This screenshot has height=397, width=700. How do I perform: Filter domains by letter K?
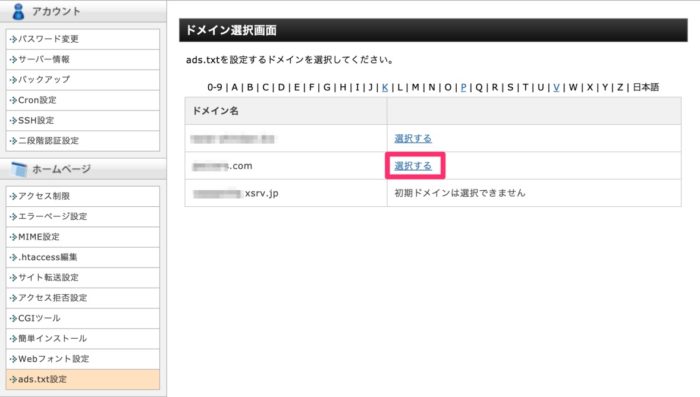point(385,87)
